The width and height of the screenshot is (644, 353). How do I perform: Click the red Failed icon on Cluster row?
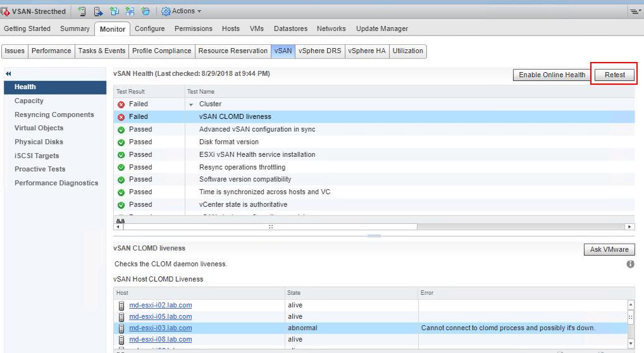121,104
